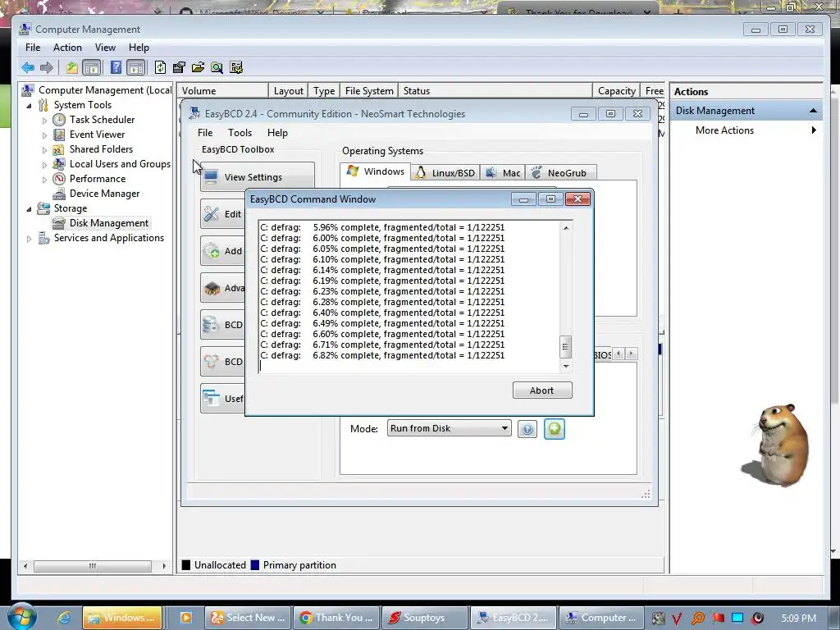840x630 pixels.
Task: Collapse the Storage tree node
Action: (29, 209)
